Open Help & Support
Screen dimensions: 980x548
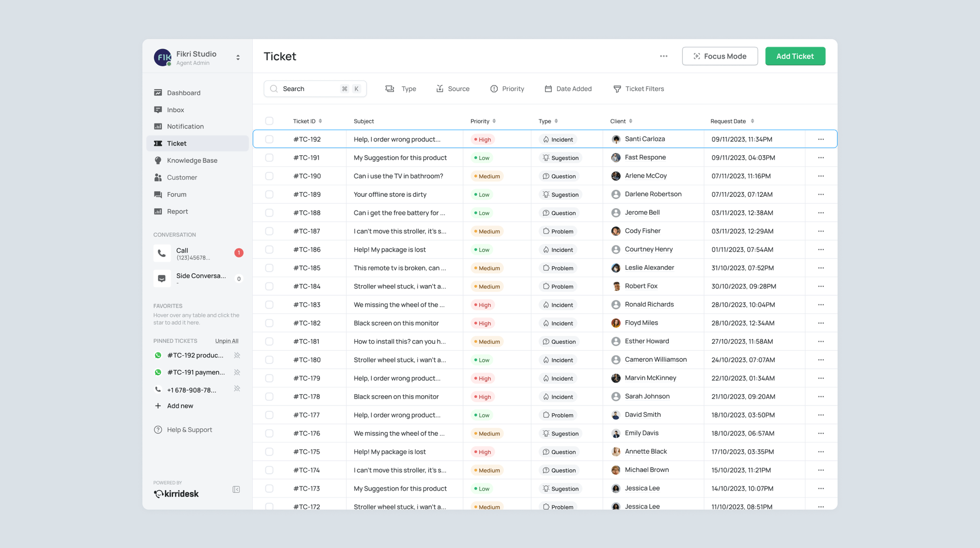(189, 429)
